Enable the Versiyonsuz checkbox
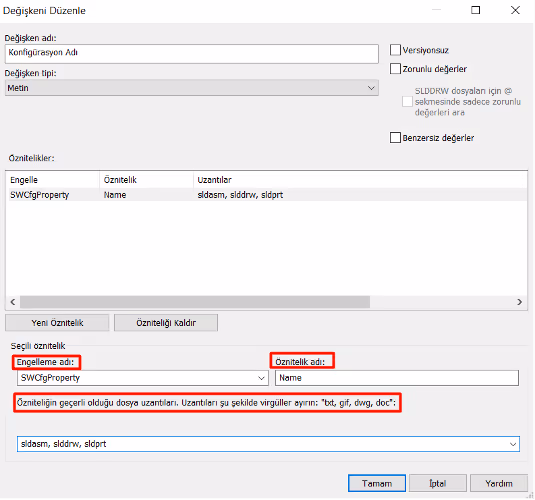The image size is (535, 500). click(395, 50)
